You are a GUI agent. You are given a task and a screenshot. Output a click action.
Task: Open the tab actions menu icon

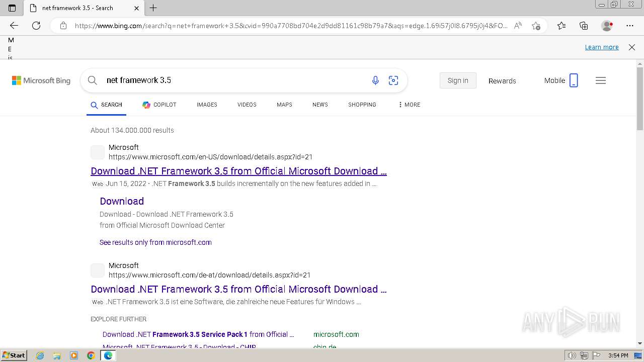pos(12,8)
